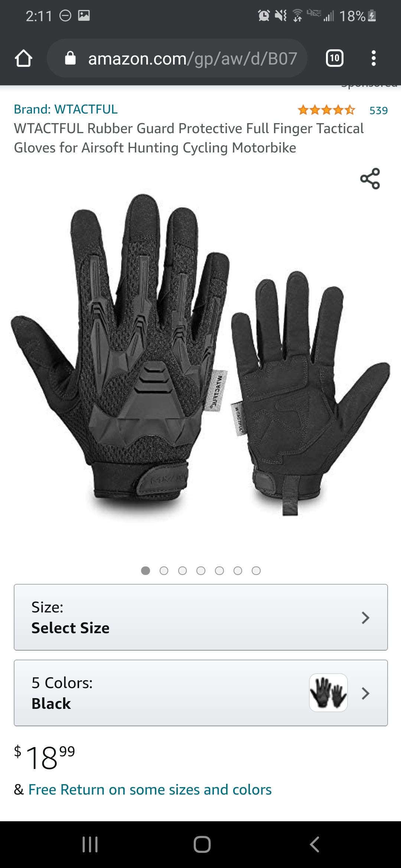Select the fourth image carousel dot
The height and width of the screenshot is (868, 401).
click(201, 571)
